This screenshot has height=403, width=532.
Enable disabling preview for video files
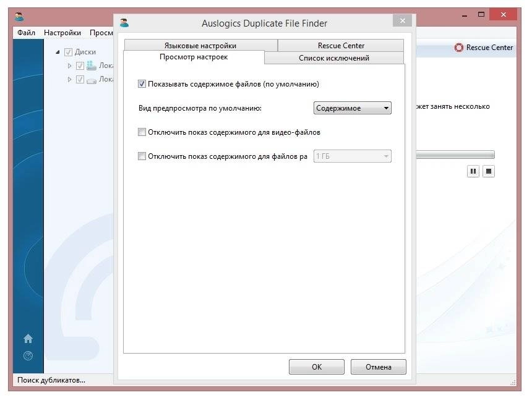pos(142,132)
